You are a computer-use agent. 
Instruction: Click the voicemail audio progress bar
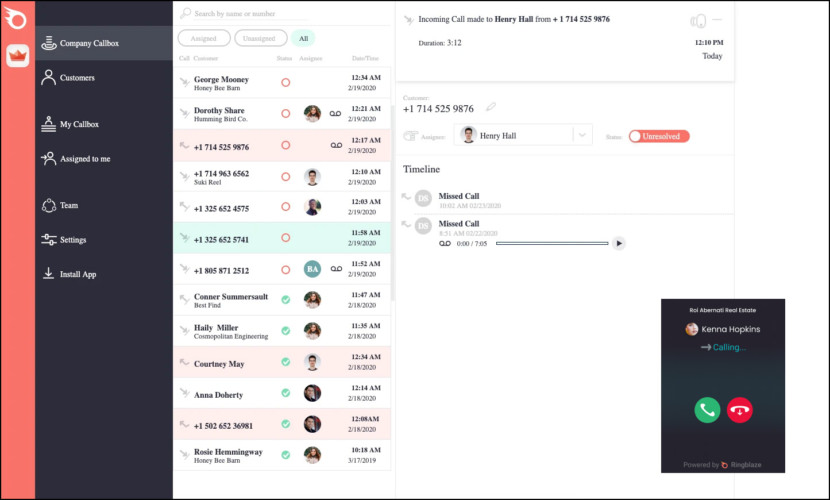coord(552,243)
